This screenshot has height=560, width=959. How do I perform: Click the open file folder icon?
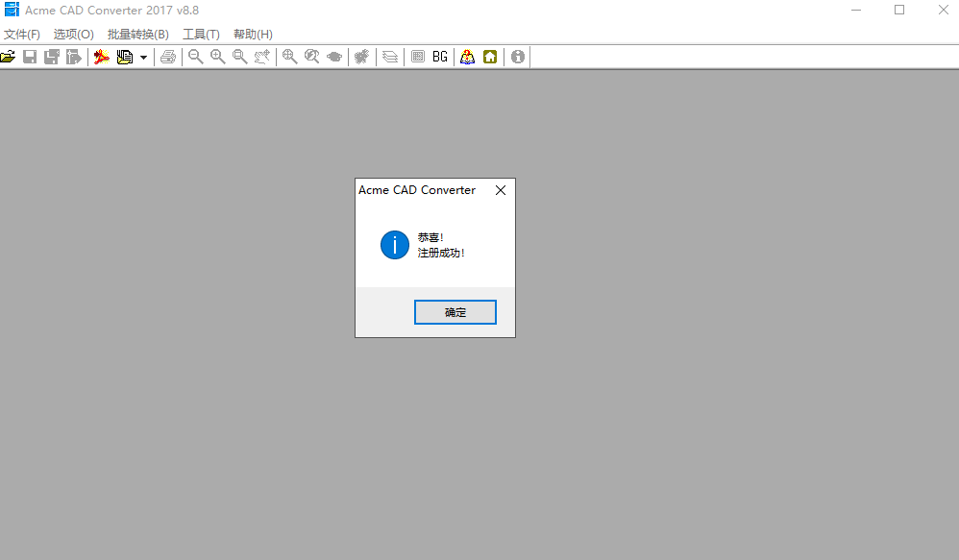[8, 57]
